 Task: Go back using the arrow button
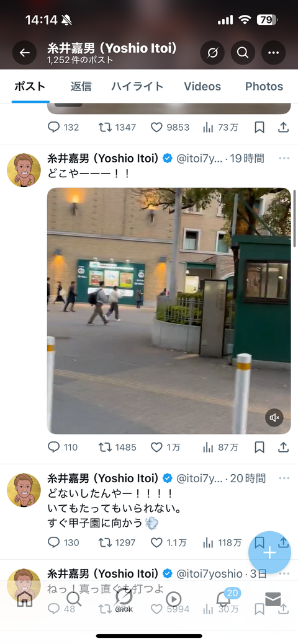click(x=24, y=53)
